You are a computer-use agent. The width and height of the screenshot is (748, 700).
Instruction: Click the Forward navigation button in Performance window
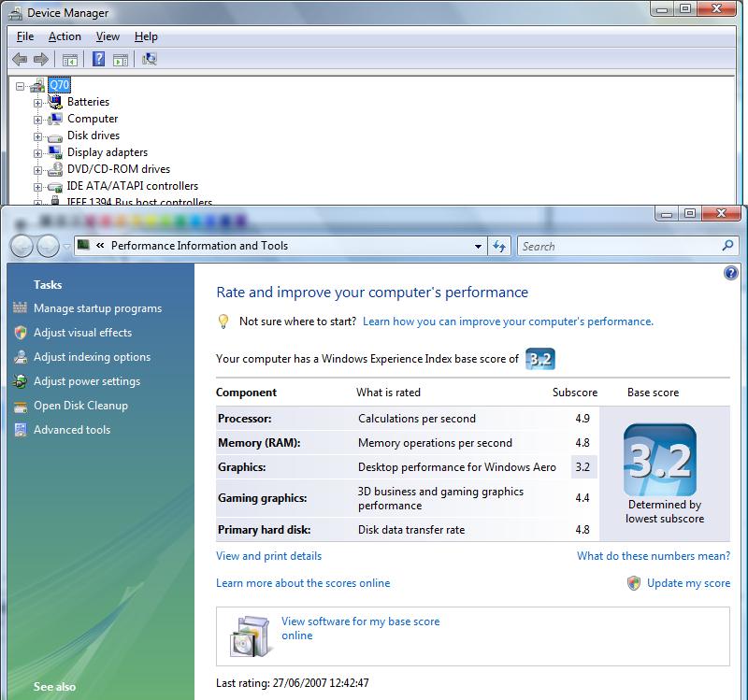[x=49, y=247]
